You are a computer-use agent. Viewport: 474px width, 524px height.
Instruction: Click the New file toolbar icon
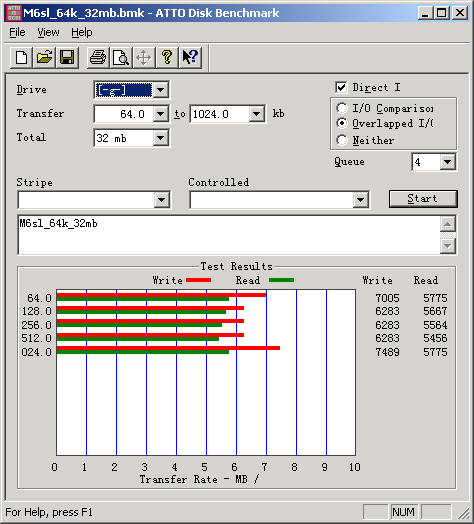22,58
